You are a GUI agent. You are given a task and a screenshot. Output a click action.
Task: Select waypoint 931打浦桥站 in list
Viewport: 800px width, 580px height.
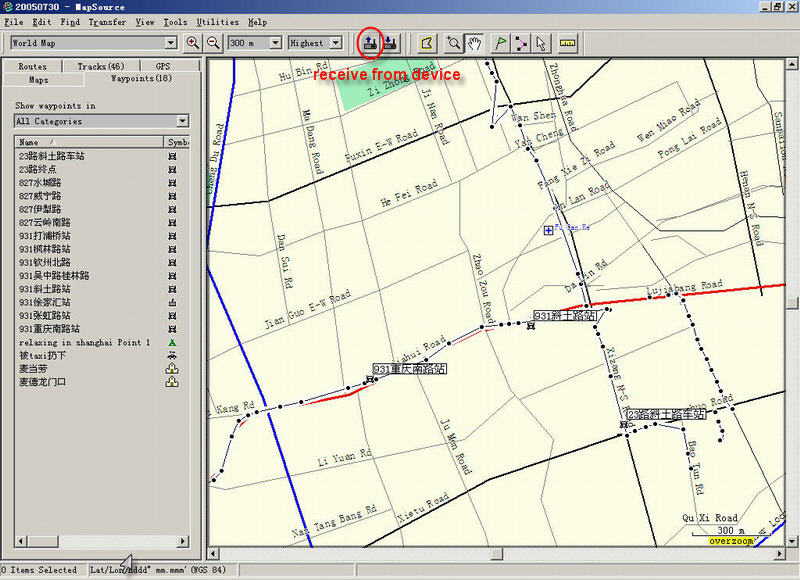45,236
